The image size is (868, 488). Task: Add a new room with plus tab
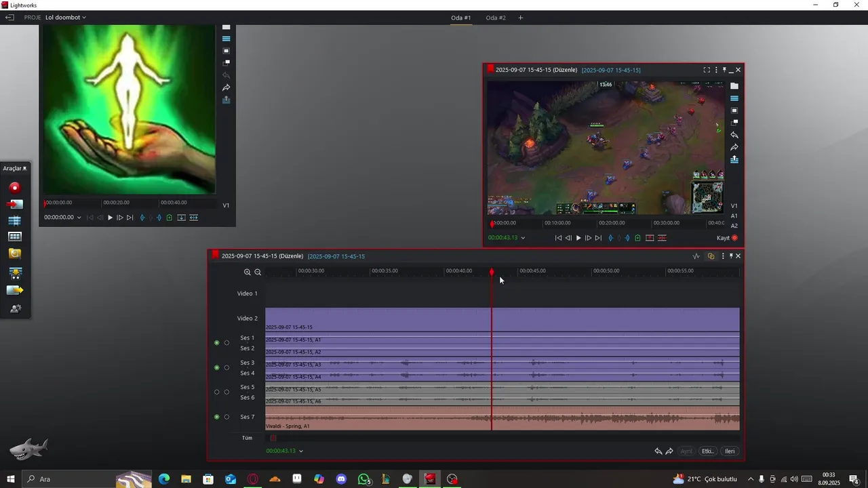(521, 18)
